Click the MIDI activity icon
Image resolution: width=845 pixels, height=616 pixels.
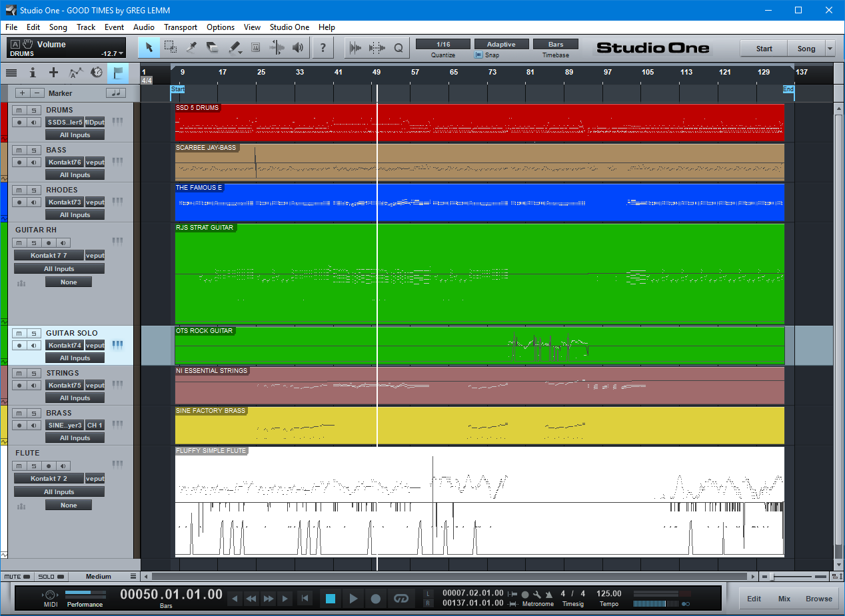tap(51, 595)
